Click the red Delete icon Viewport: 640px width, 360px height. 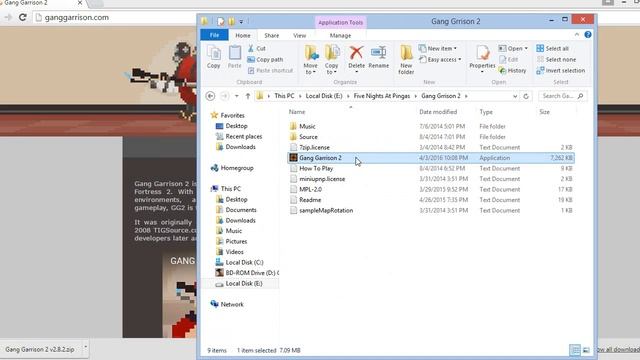pos(356,53)
